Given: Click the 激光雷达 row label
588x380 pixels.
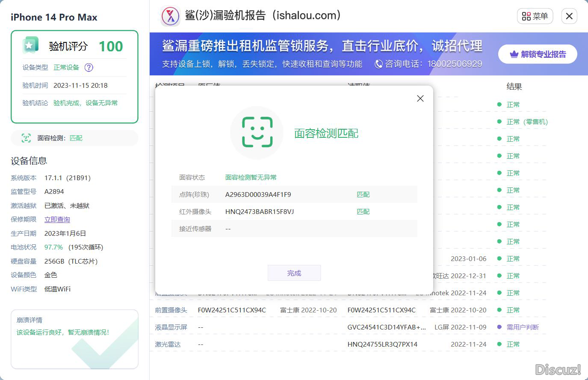Looking at the screenshot, I should point(168,344).
